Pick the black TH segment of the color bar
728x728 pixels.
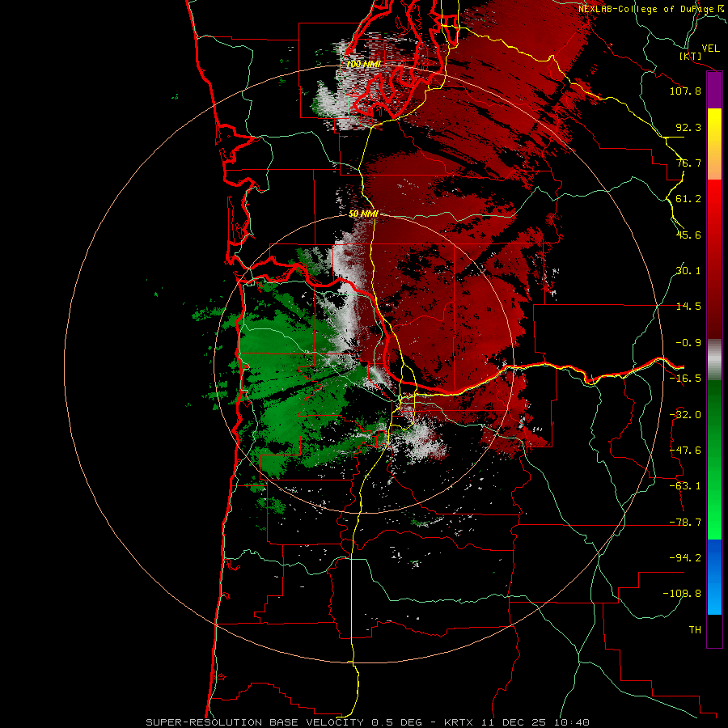click(x=714, y=630)
